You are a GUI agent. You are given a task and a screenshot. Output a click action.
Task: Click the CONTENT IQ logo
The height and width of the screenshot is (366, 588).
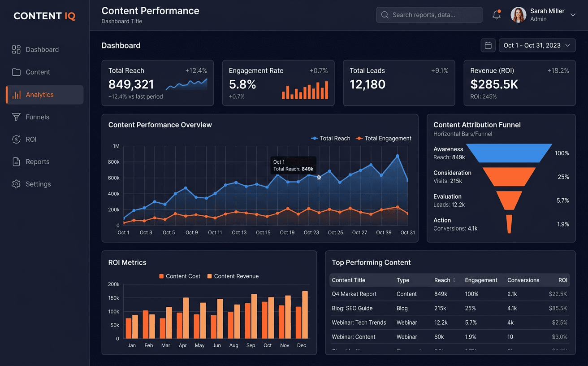click(x=44, y=16)
